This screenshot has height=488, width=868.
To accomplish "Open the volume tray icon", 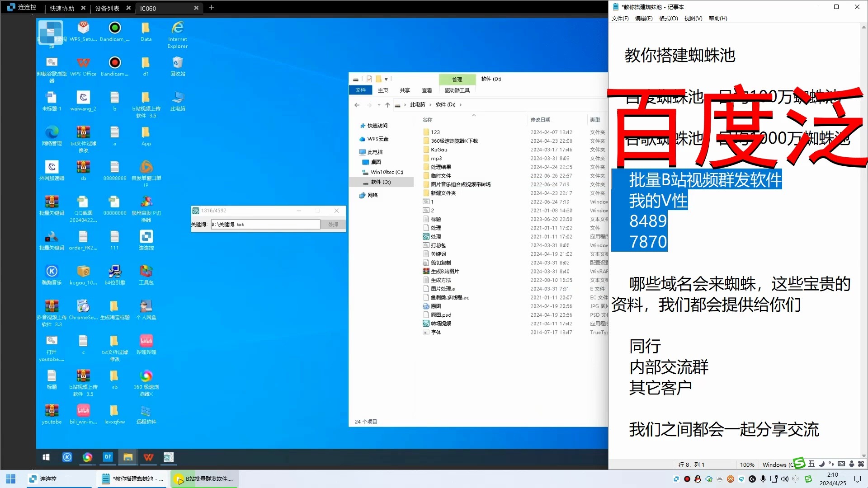I will [785, 479].
